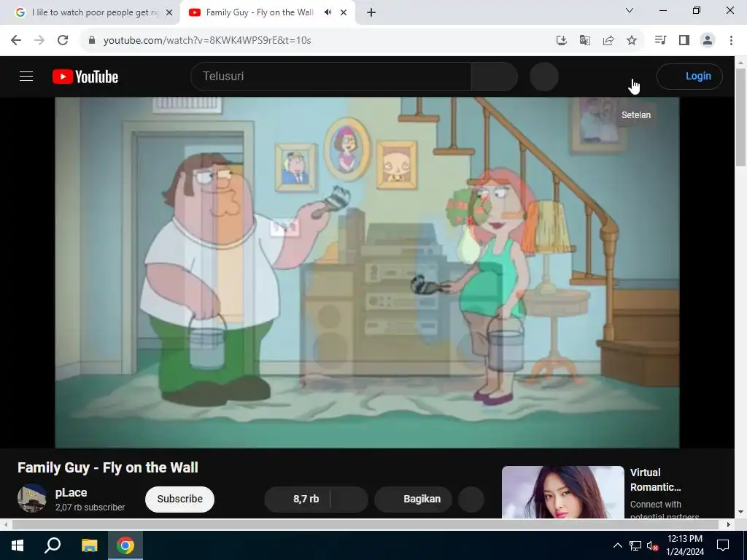The height and width of the screenshot is (560, 747).
Task: Click the search submit button beside Telusuri
Action: pos(495,76)
